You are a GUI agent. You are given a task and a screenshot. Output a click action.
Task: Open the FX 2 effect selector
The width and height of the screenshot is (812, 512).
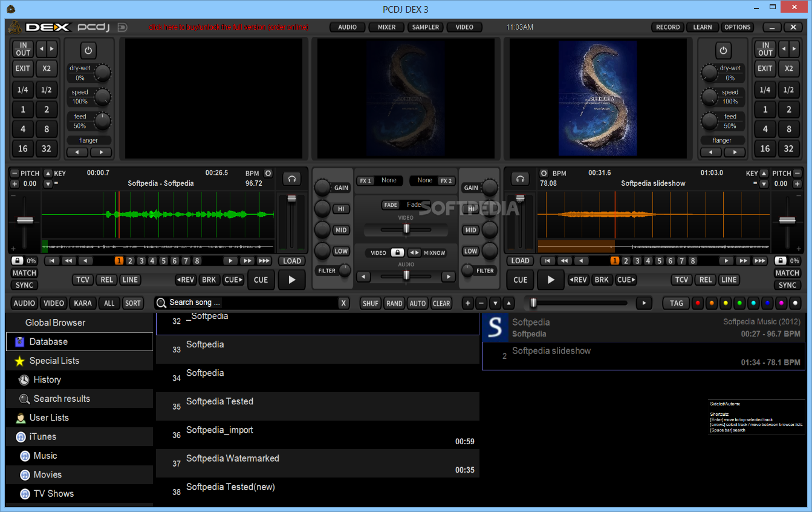point(432,180)
